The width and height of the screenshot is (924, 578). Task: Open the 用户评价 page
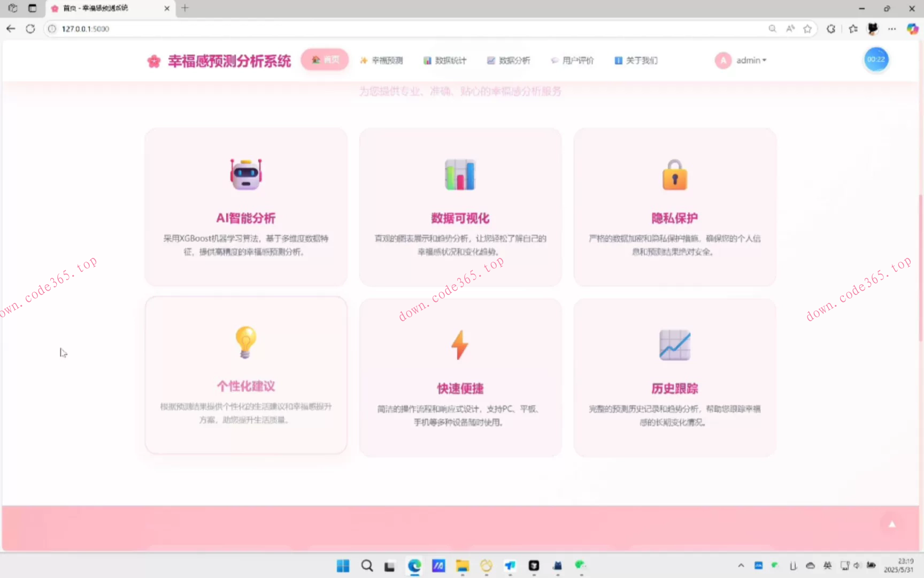572,60
